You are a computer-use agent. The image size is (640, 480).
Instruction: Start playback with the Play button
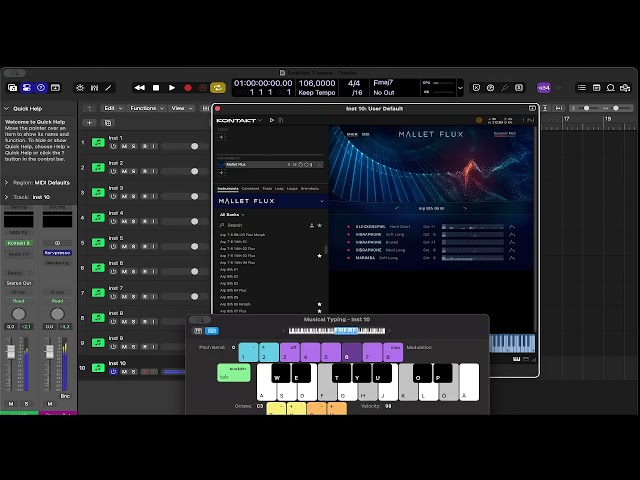click(172, 88)
